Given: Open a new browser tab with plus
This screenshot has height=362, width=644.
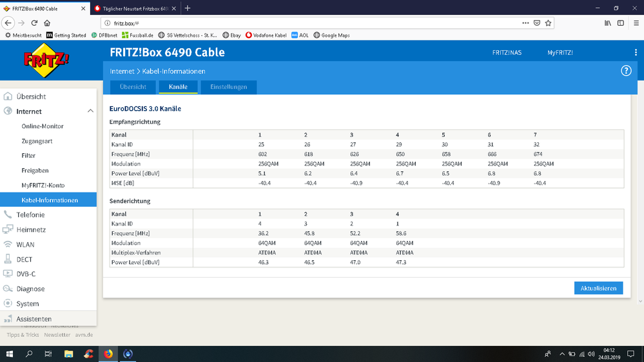Looking at the screenshot, I should (x=188, y=8).
